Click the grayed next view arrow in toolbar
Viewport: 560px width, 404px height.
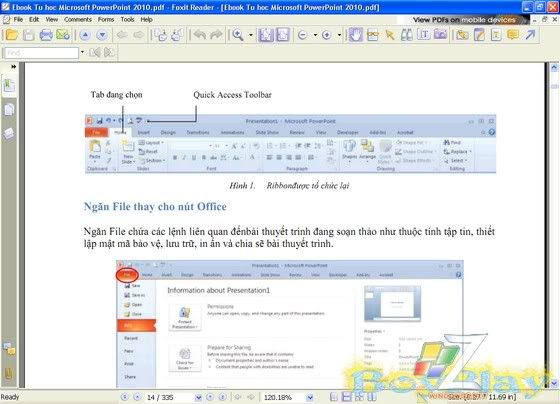(x=139, y=35)
